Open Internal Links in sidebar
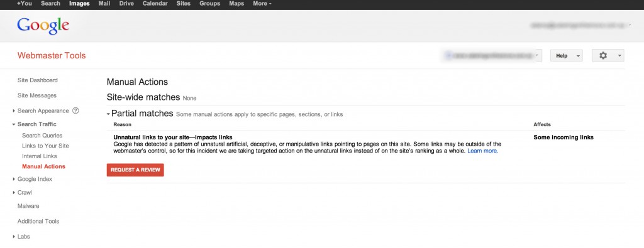644x248 pixels. pos(40,156)
